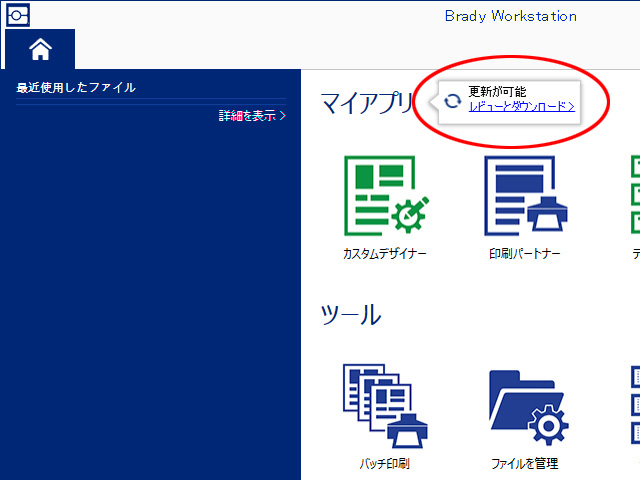
Task: Open the Home tab with house icon
Action: coord(40,49)
